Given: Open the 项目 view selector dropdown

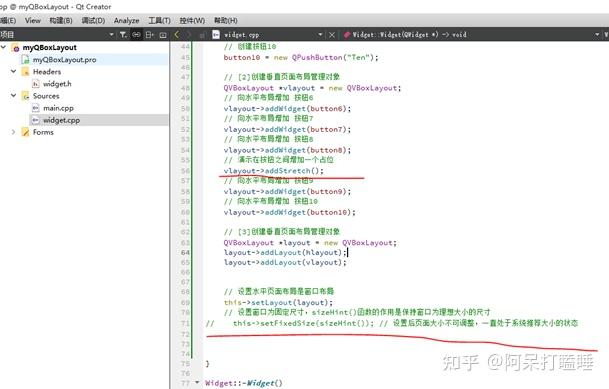Looking at the screenshot, I should pyautogui.click(x=111, y=35).
